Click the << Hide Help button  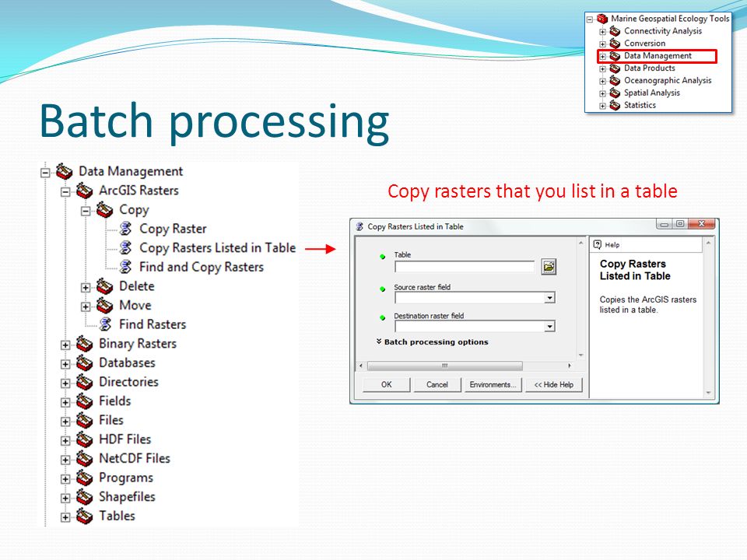click(x=553, y=385)
